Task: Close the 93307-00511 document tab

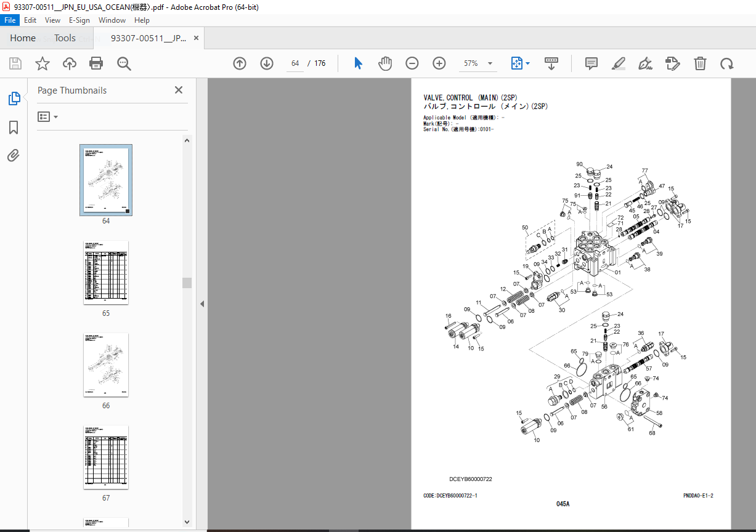Action: tap(196, 38)
